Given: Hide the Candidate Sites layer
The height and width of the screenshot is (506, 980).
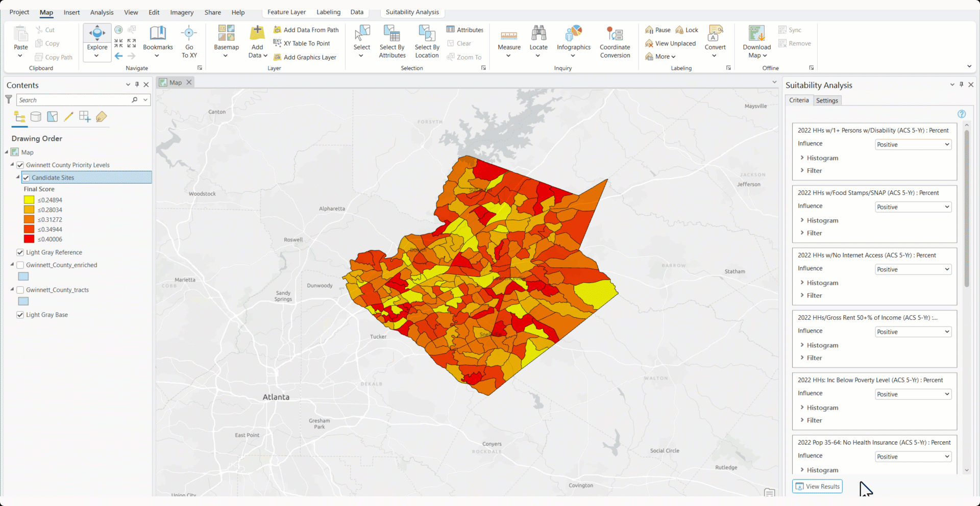Looking at the screenshot, I should point(26,178).
